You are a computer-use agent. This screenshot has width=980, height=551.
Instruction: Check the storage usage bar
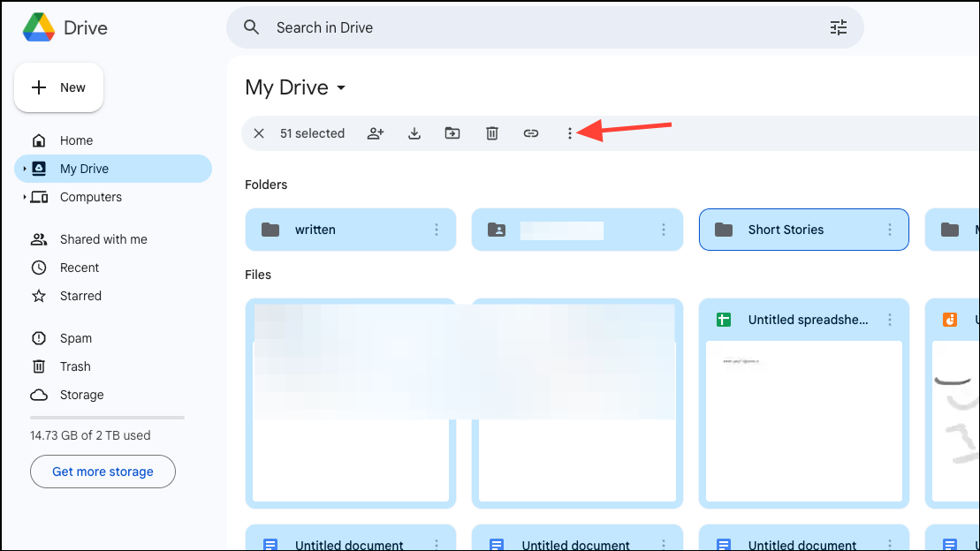click(x=106, y=417)
